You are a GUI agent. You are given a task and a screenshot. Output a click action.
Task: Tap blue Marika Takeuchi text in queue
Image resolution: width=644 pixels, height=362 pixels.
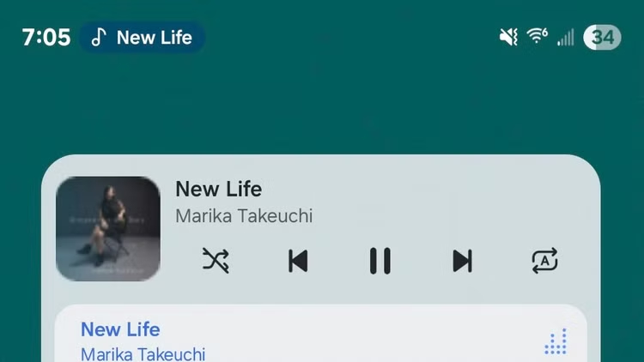pyautogui.click(x=143, y=354)
